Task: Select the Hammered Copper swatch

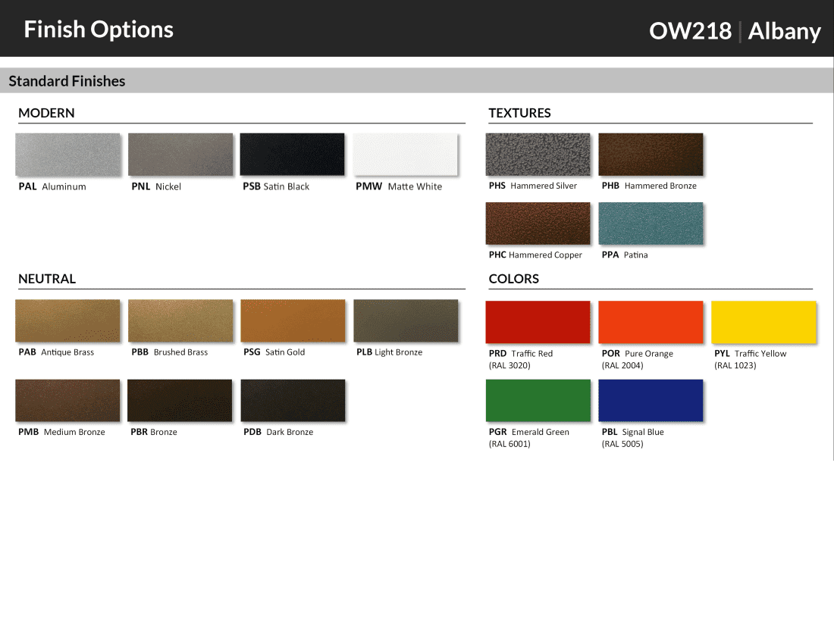Action: [x=538, y=224]
